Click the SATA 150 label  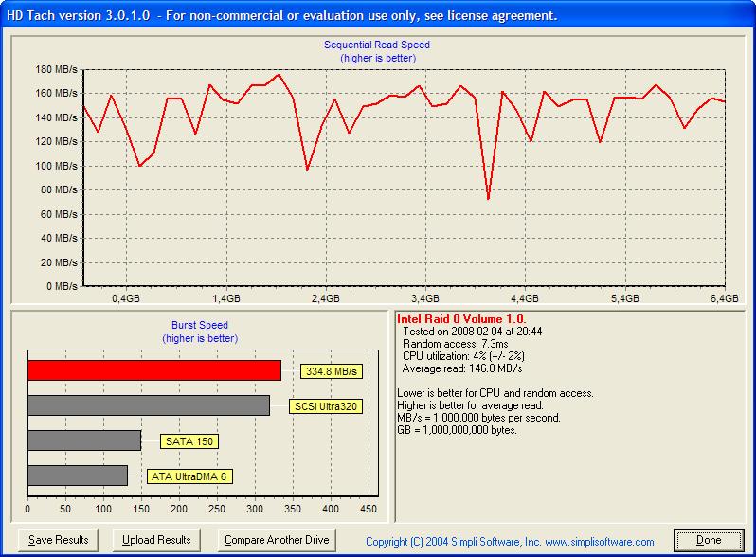(x=189, y=441)
